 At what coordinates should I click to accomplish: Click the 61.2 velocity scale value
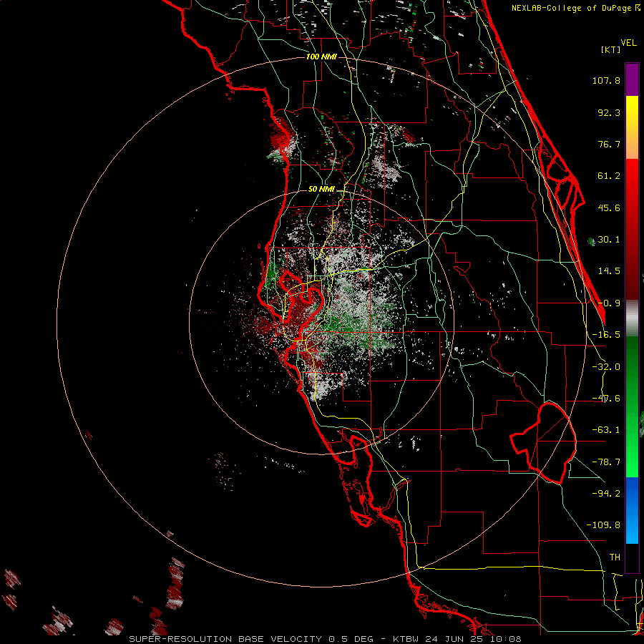[x=609, y=176]
